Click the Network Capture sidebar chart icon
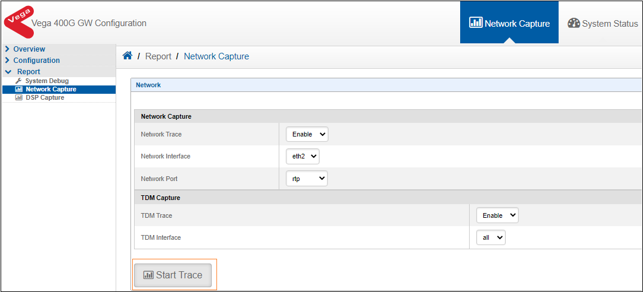This screenshot has width=644, height=292. click(18, 89)
